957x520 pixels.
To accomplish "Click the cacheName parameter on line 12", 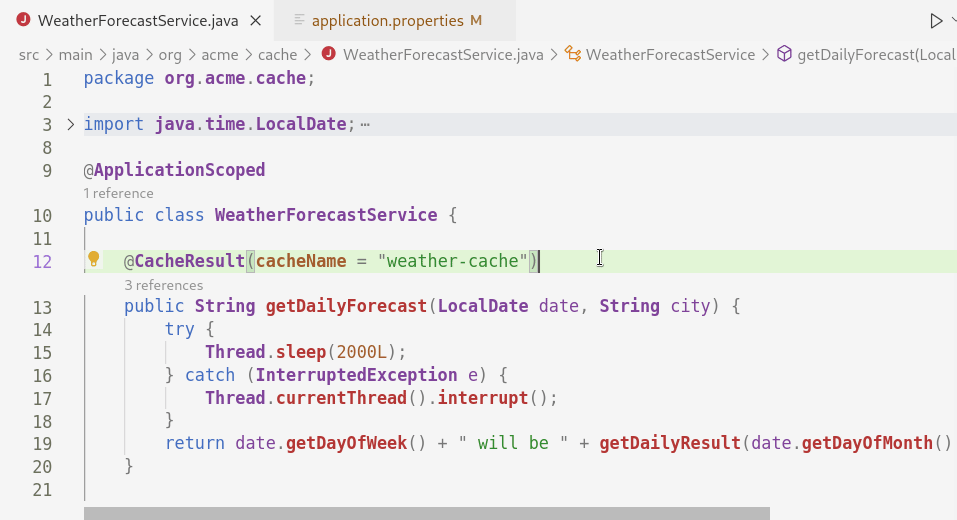I will (301, 261).
